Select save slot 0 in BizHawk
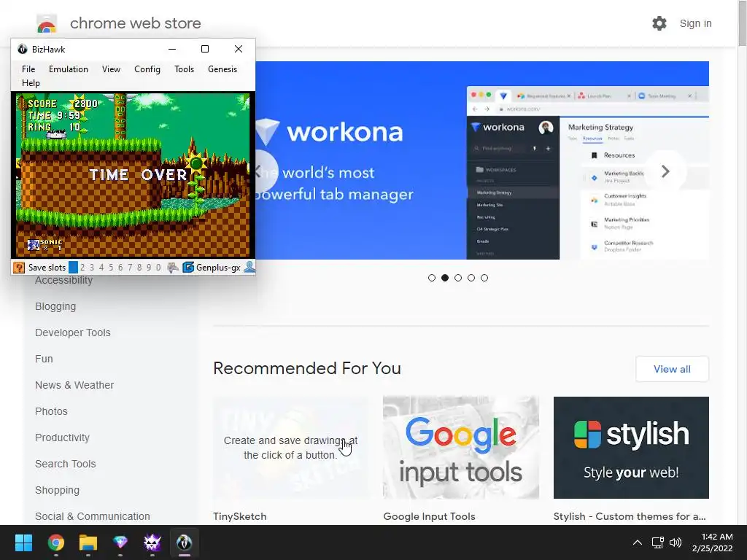Screen dimensions: 747x560 (x=158, y=268)
